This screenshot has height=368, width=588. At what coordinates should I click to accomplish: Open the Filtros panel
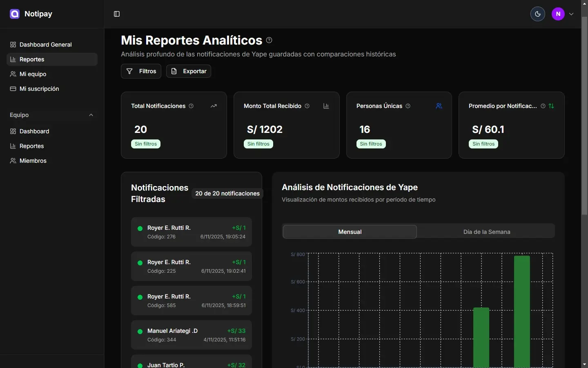[141, 71]
